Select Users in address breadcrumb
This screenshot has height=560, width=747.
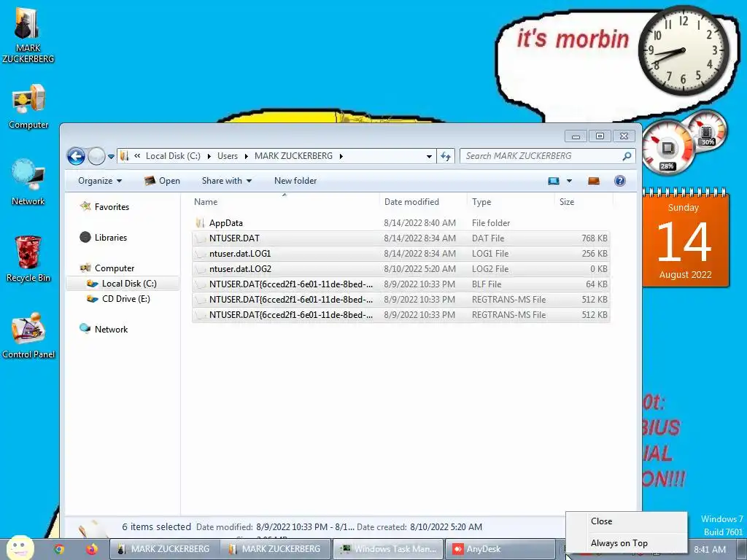[x=228, y=156]
